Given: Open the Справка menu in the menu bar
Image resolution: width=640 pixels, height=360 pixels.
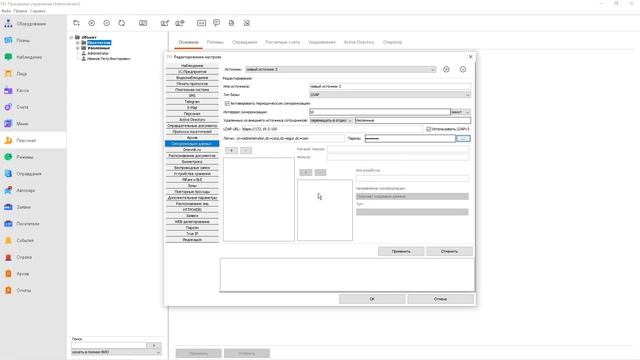Looking at the screenshot, I should (x=38, y=11).
